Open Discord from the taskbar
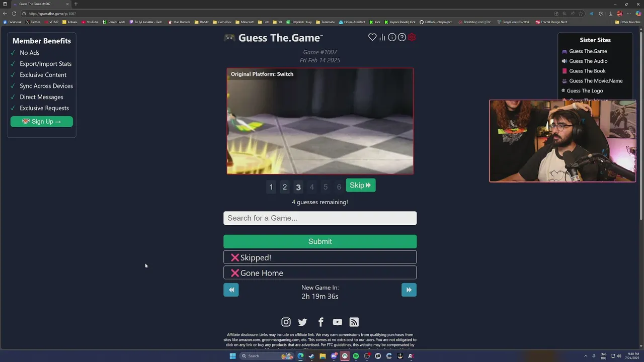The width and height of the screenshot is (644, 362). coord(334,356)
